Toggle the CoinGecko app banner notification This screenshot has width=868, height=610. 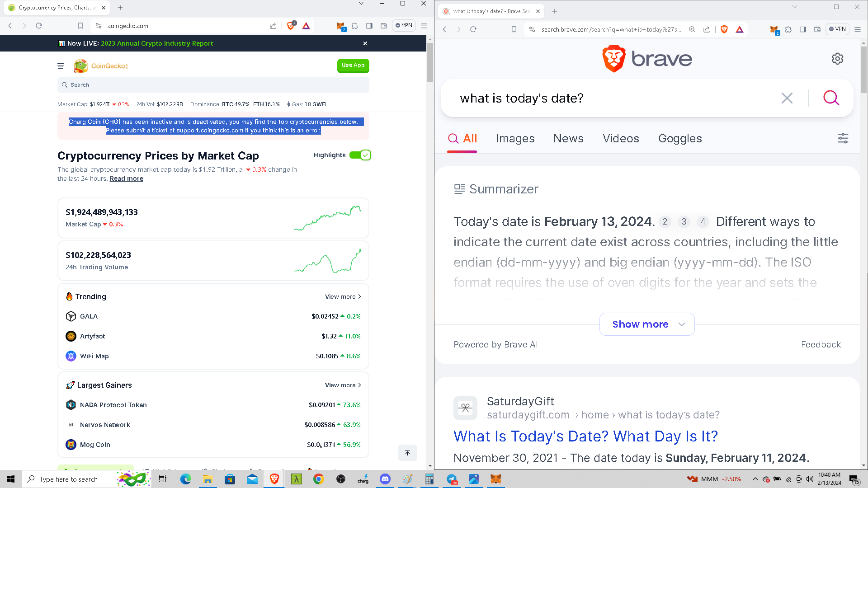pyautogui.click(x=365, y=43)
